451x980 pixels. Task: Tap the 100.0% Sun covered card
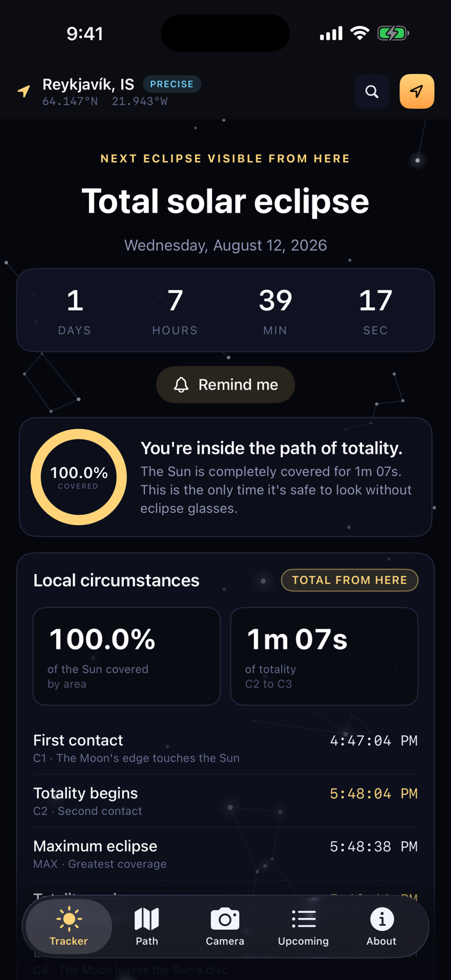pos(127,656)
